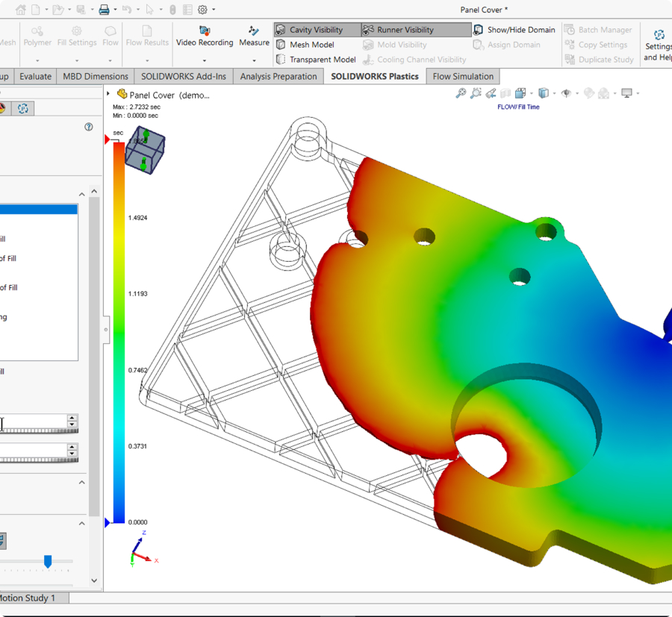Toggle Mold Visibility
Screen dimensions: 672x617
coord(395,45)
